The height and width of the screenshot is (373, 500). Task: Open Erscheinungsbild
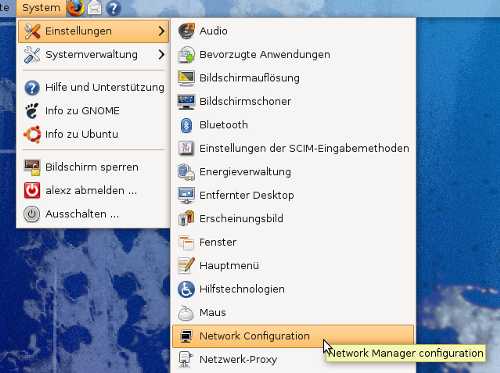pos(293,218)
